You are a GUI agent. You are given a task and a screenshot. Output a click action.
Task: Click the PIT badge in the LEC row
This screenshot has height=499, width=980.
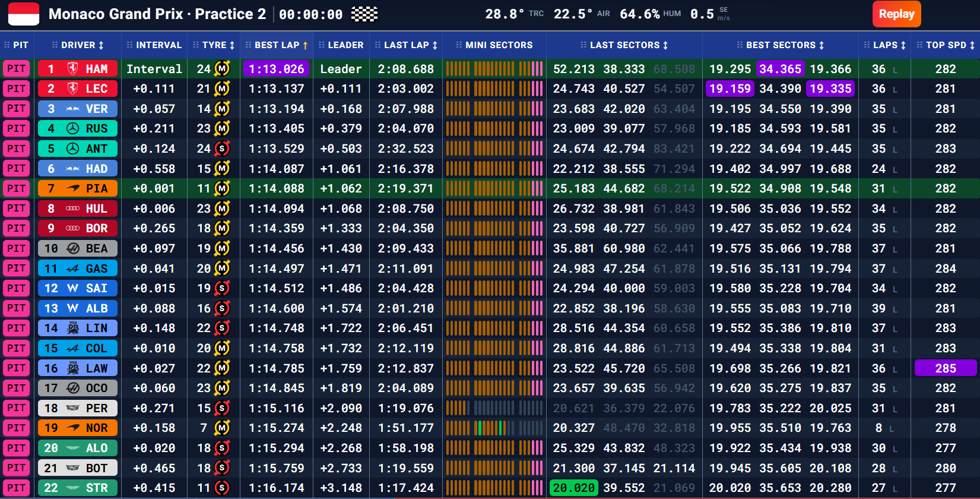16,89
